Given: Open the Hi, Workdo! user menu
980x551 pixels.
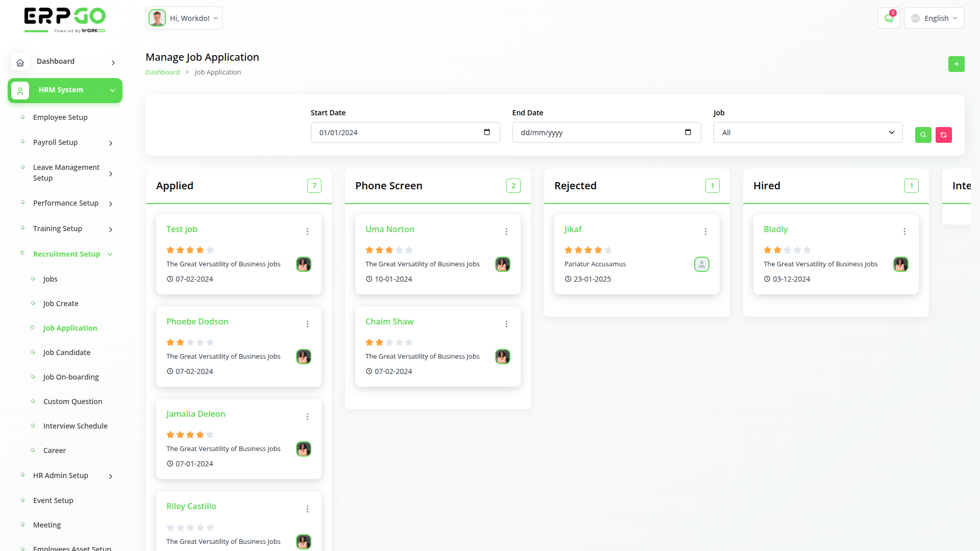Looking at the screenshot, I should [x=184, y=18].
